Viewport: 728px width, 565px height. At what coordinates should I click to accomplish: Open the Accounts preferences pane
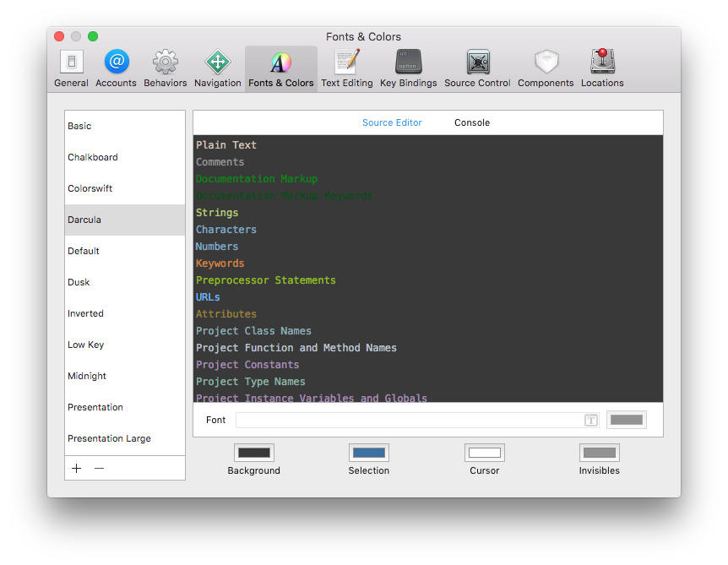(x=117, y=68)
